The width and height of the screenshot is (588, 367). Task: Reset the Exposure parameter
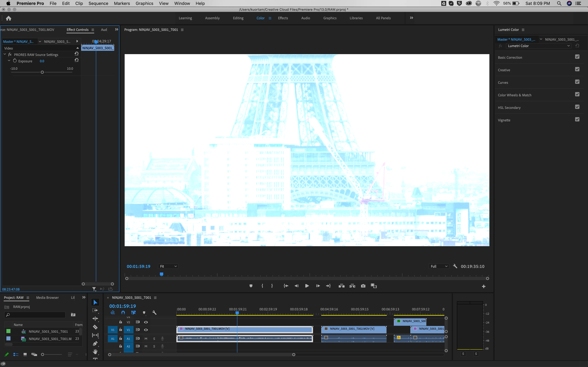pos(77,60)
